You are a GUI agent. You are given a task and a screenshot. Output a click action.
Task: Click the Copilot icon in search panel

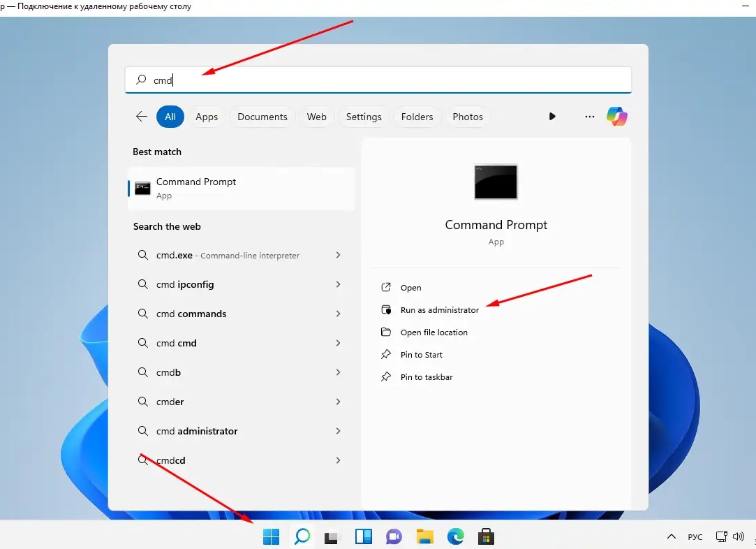616,116
